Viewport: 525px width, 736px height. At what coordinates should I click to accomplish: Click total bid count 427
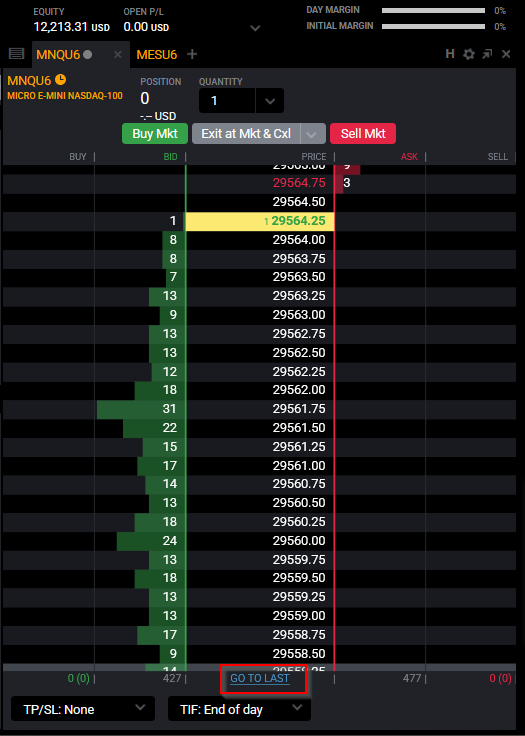point(172,678)
